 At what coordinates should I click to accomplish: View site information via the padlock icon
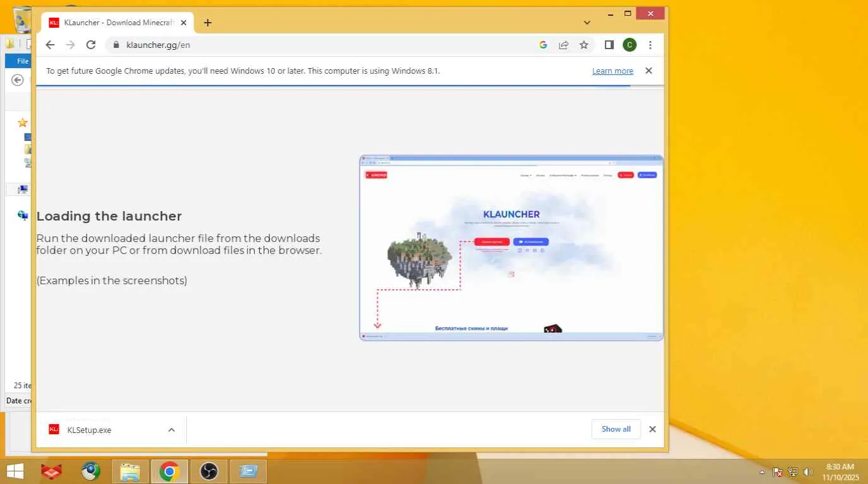[x=115, y=45]
